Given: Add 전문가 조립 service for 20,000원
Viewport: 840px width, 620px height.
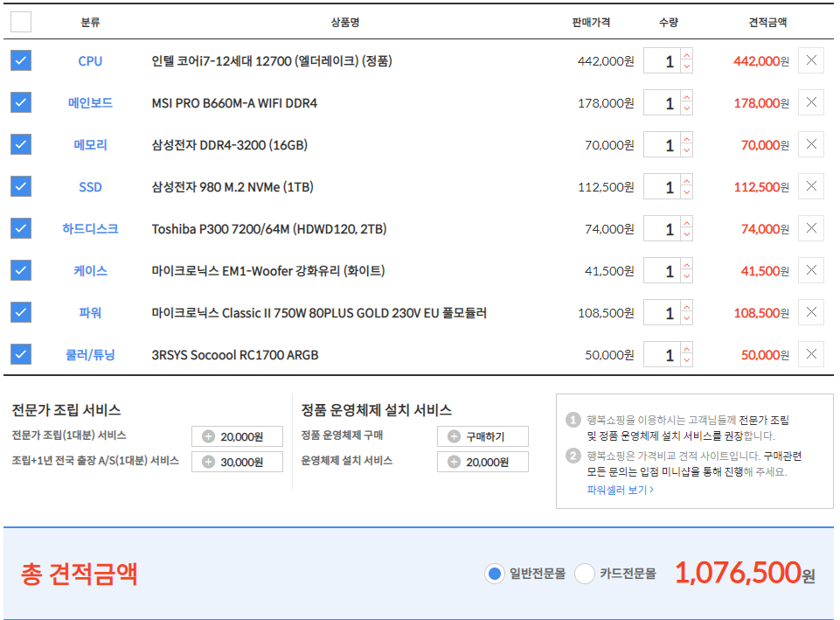Looking at the screenshot, I should tap(237, 436).
